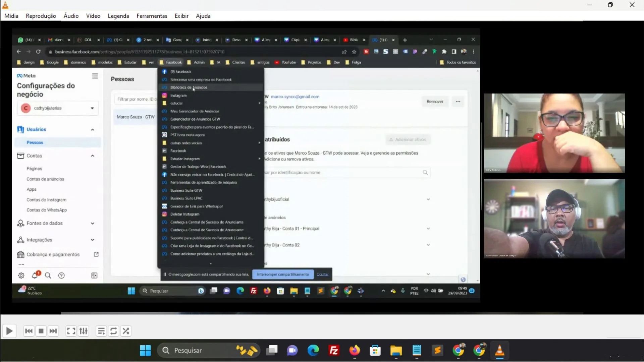Click the Ocultar button on share bar
Viewport: 644px width, 362px height.
pos(322,274)
